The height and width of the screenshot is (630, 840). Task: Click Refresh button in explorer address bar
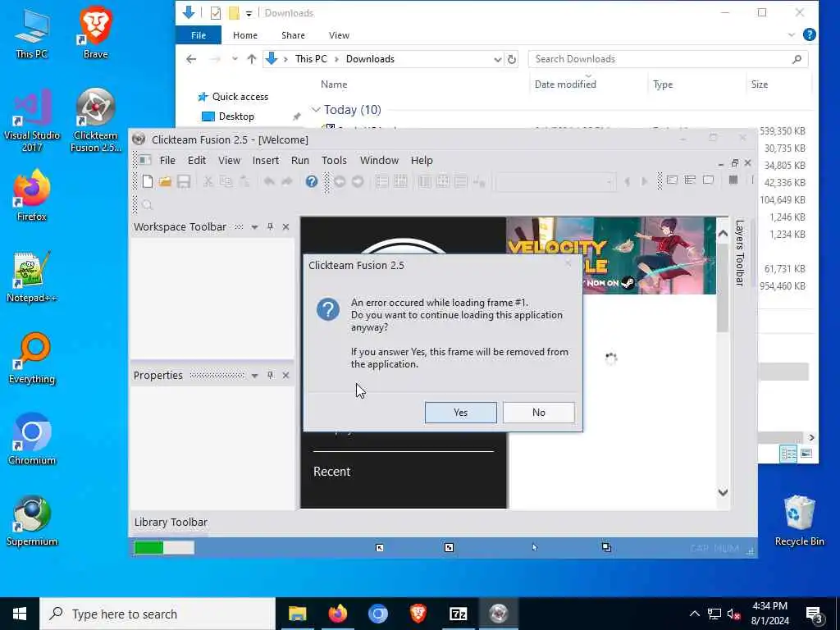click(512, 59)
